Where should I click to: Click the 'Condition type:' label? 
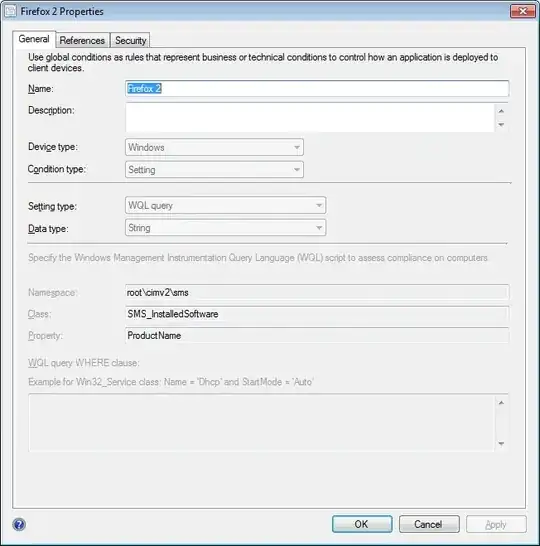click(57, 169)
